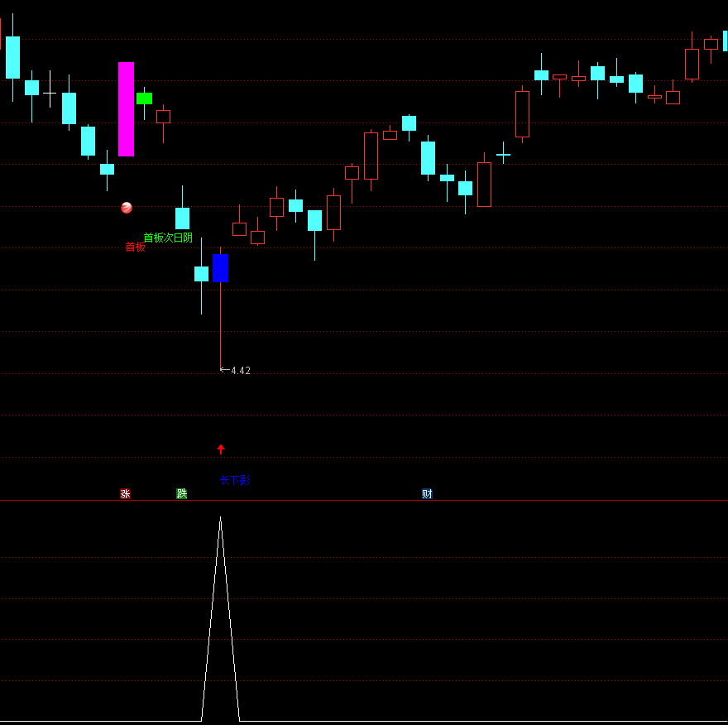The height and width of the screenshot is (725, 728).
Task: Click the red 首板 label
Action: pyautogui.click(x=135, y=247)
